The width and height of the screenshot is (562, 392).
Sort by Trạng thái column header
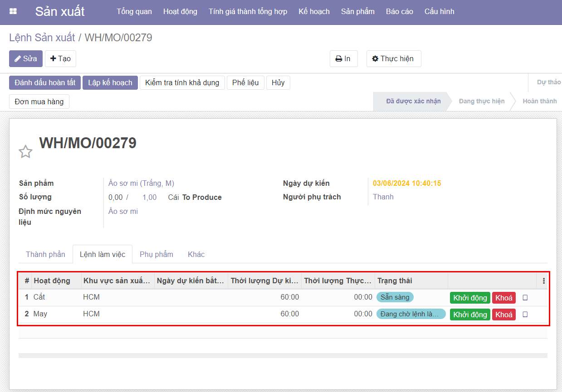click(x=395, y=281)
